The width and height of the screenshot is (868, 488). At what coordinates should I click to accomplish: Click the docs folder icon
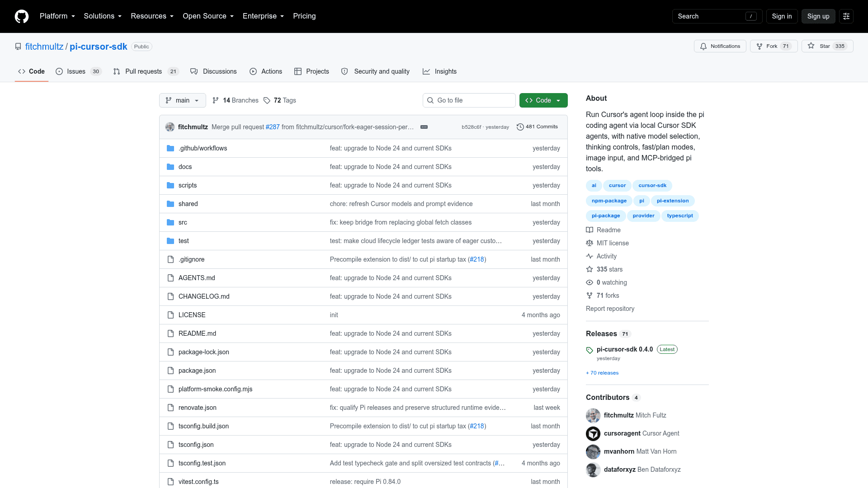170,167
